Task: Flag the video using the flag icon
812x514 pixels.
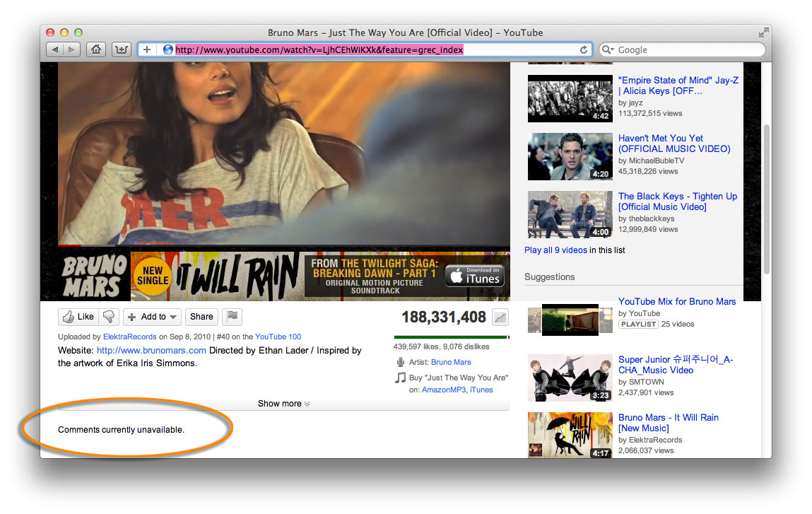Action: click(x=233, y=317)
